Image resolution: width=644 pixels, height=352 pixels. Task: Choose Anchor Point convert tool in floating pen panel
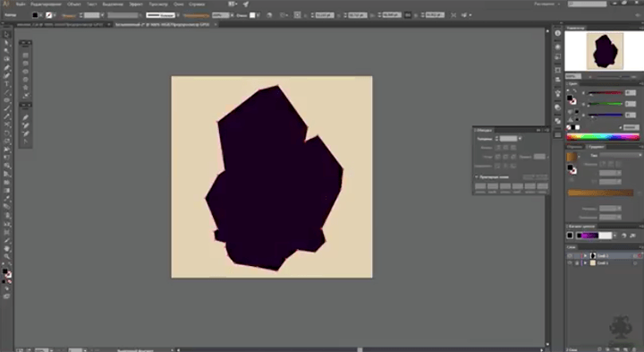(x=25, y=142)
